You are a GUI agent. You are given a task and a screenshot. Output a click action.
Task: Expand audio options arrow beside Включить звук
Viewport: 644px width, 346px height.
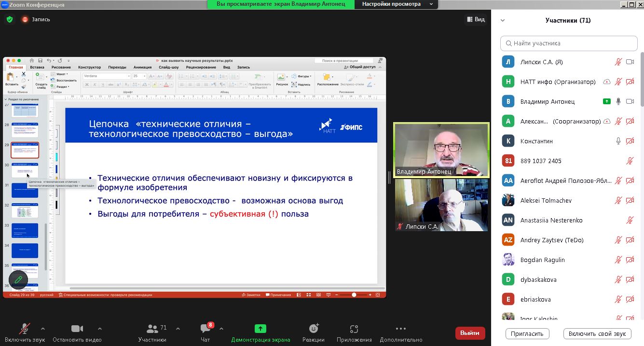tap(43, 329)
